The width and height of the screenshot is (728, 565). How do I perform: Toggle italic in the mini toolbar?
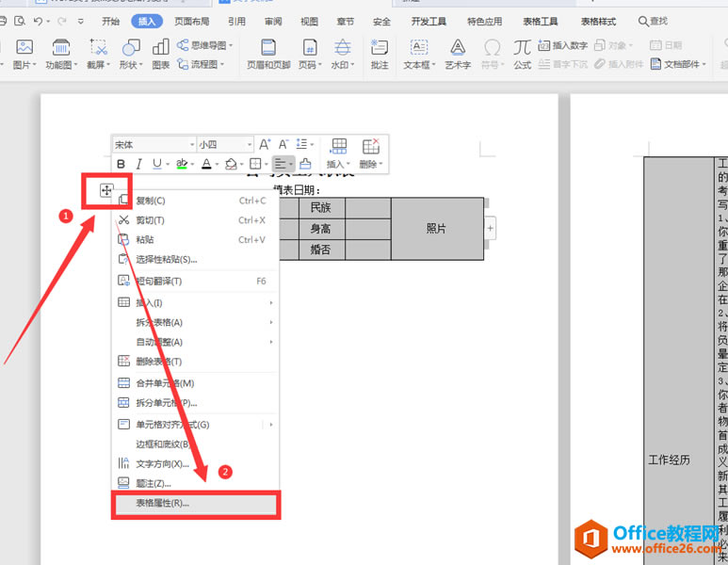[138, 164]
